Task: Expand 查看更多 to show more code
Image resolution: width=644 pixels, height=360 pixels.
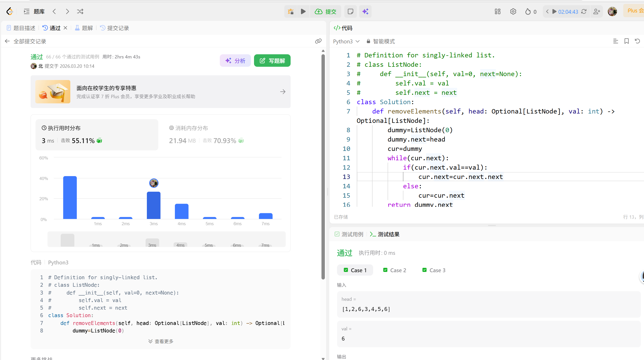Action: pos(161,341)
